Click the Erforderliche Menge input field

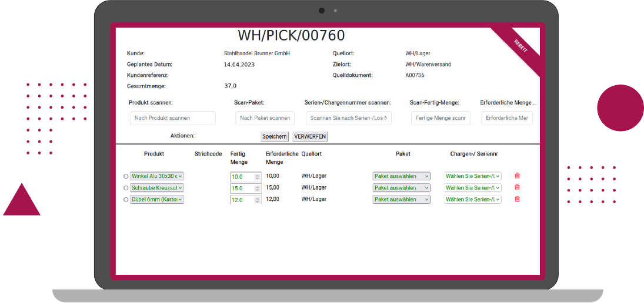(507, 118)
